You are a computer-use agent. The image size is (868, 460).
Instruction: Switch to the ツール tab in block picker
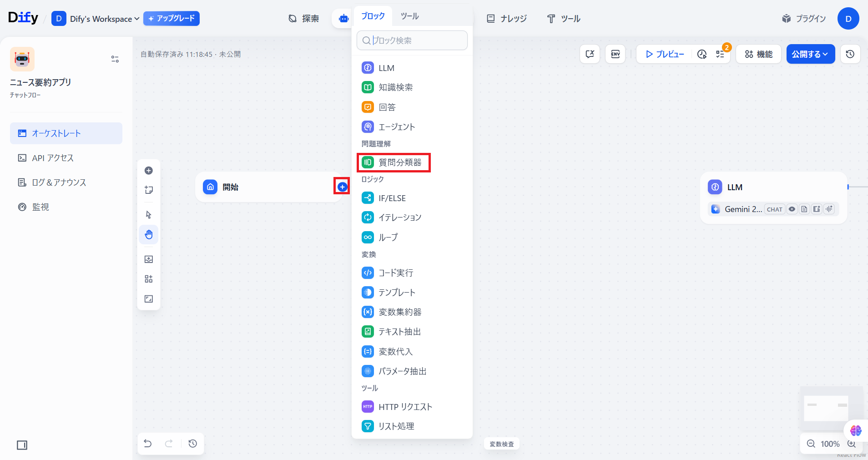tap(409, 16)
